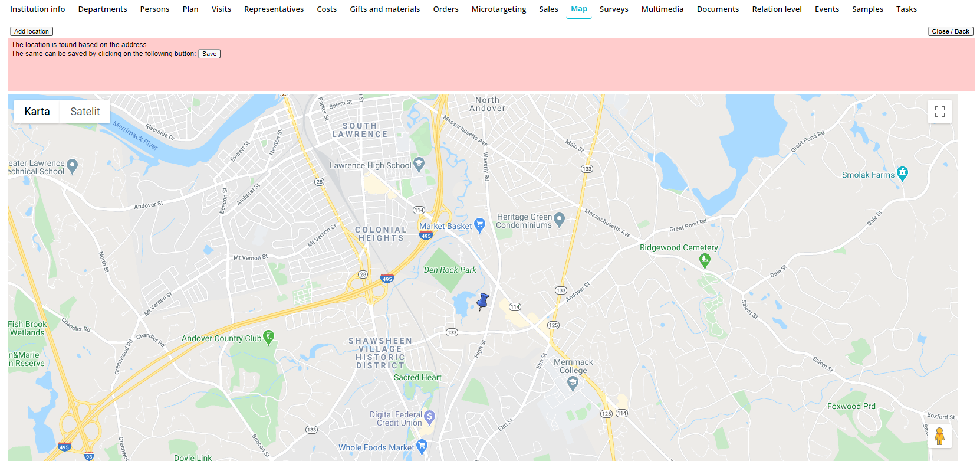980x461 pixels.
Task: Select the Smolak Farms map pin
Action: [x=902, y=174]
